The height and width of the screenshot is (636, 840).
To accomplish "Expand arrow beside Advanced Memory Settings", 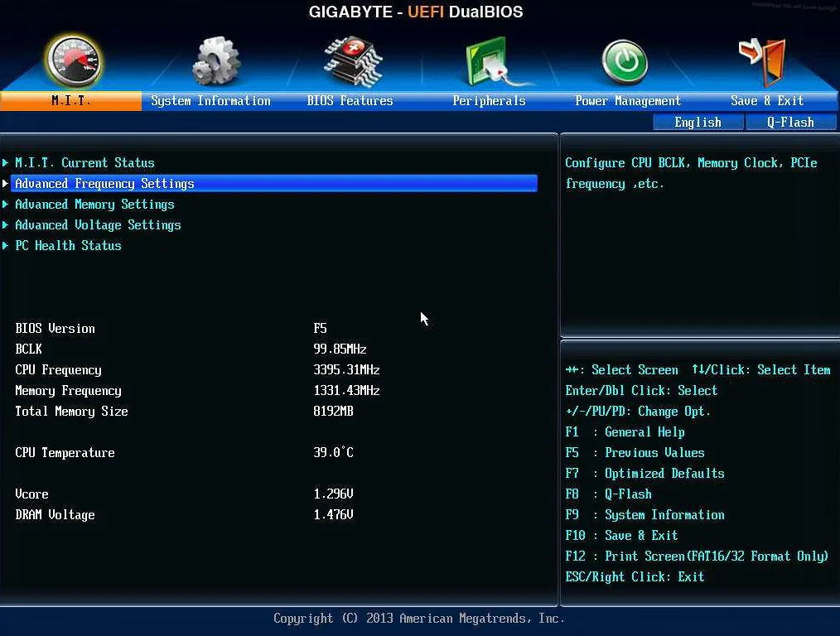I will (x=6, y=205).
